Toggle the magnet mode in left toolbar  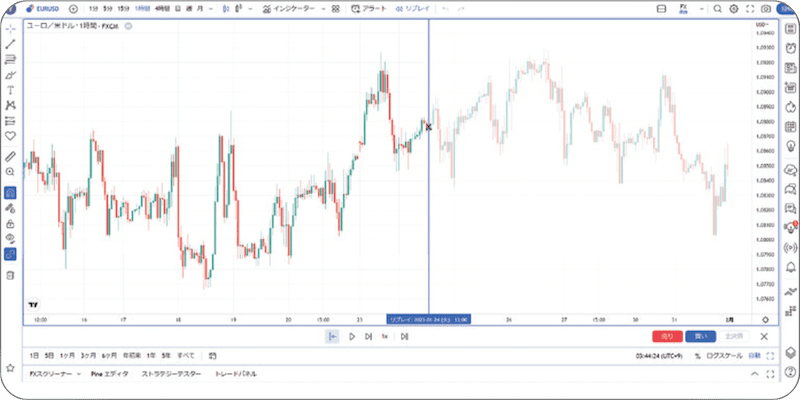point(10,193)
